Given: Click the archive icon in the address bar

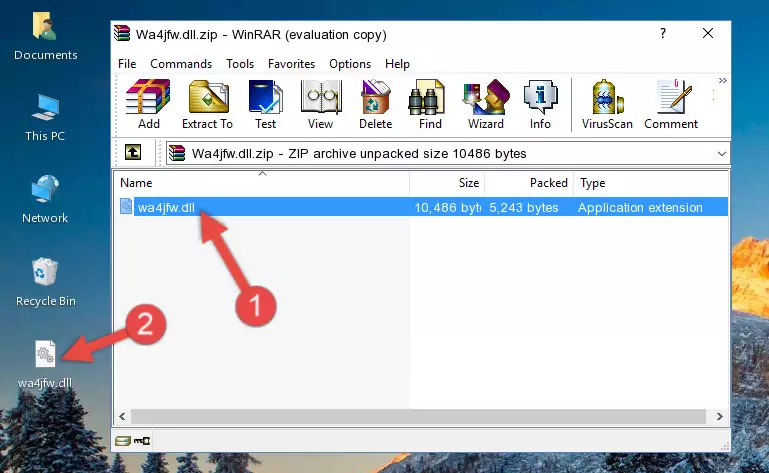Looking at the screenshot, I should 177,153.
